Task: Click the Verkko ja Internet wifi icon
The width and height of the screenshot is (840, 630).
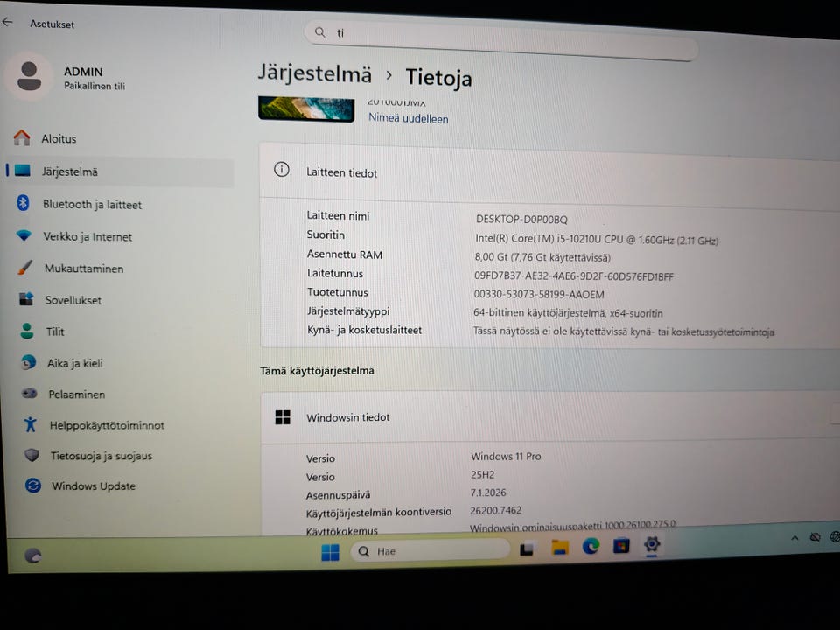Action: [x=24, y=234]
